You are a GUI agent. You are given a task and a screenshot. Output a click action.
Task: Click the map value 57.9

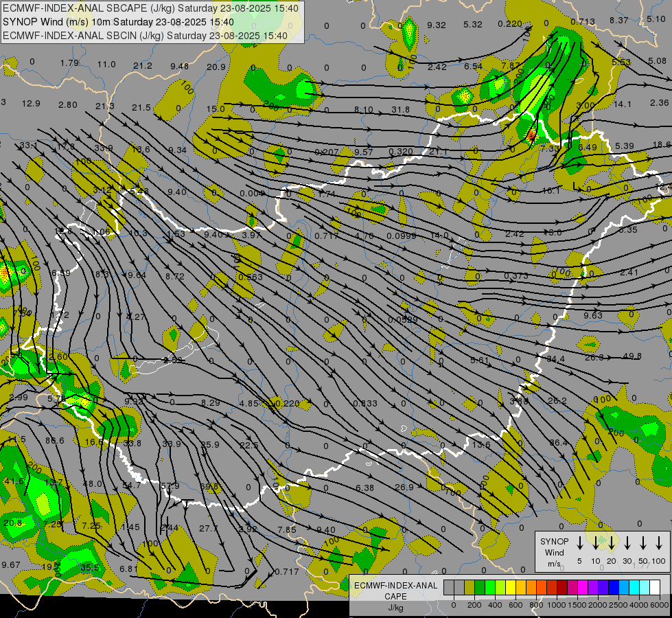pyautogui.click(x=170, y=486)
